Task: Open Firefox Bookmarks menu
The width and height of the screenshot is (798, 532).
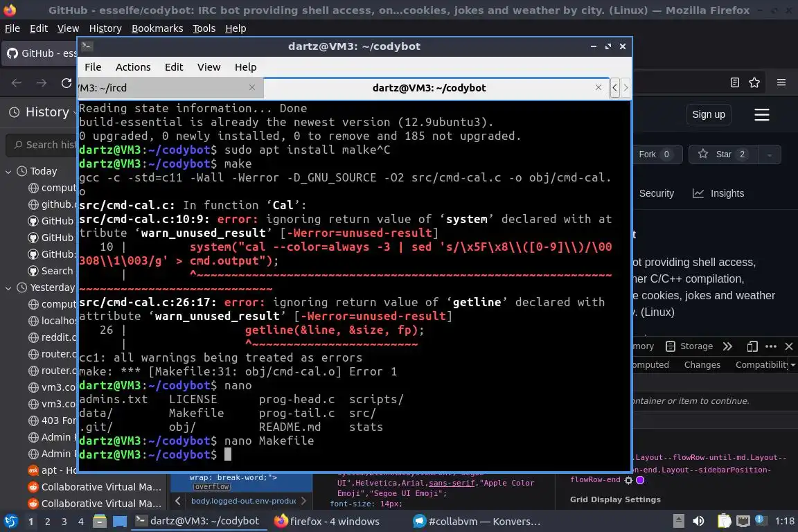Action: (157, 28)
